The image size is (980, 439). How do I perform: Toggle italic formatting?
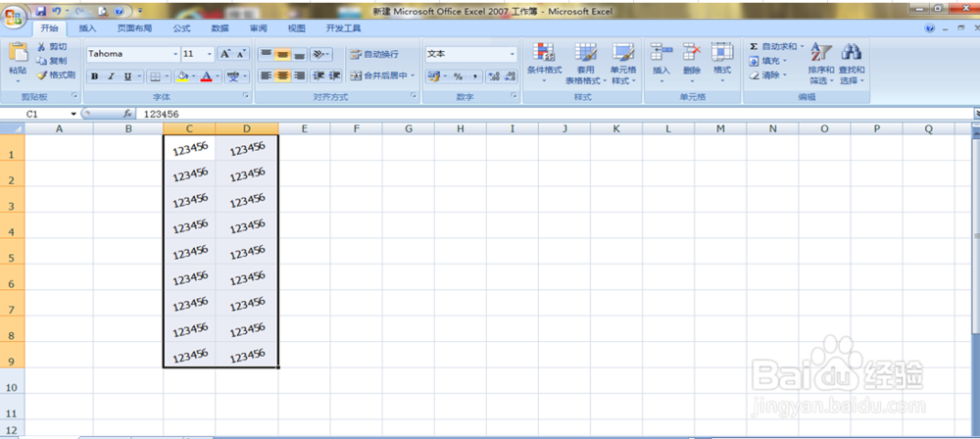[x=112, y=76]
